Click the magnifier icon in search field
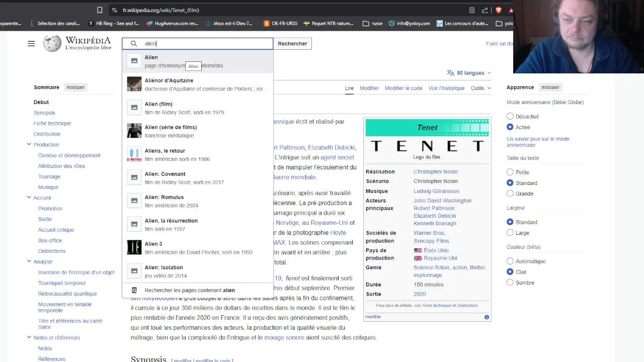The image size is (644, 362). [134, 44]
